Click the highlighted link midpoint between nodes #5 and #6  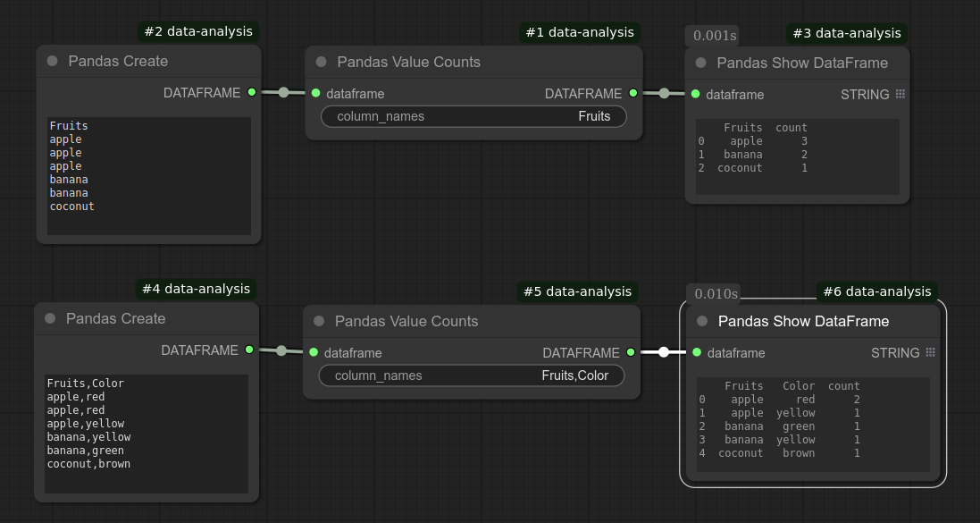(x=663, y=352)
